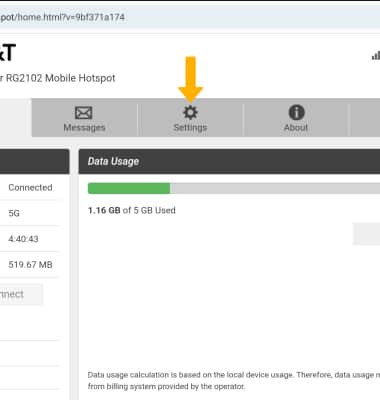This screenshot has height=400, width=380.
Task: Click the Connected status value
Action: click(30, 188)
